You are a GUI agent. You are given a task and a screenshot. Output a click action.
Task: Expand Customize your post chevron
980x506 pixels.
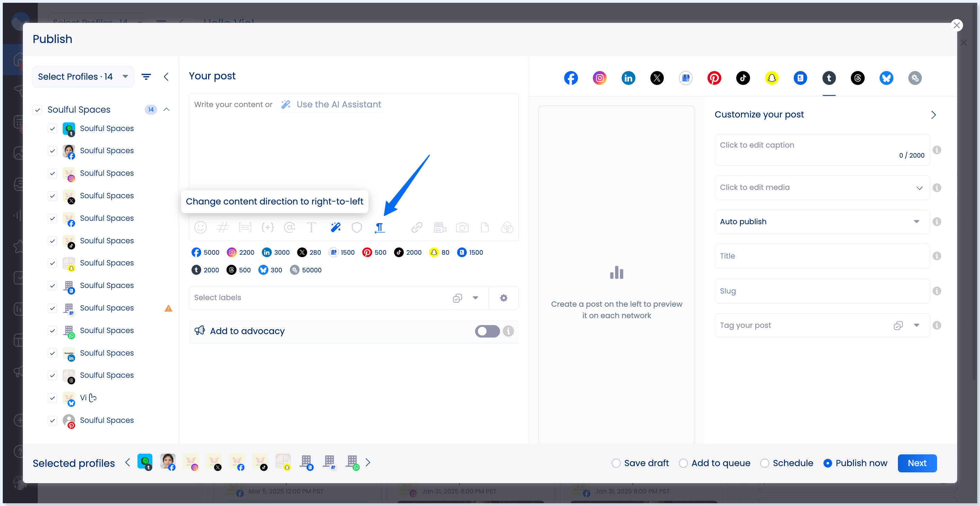tap(933, 115)
